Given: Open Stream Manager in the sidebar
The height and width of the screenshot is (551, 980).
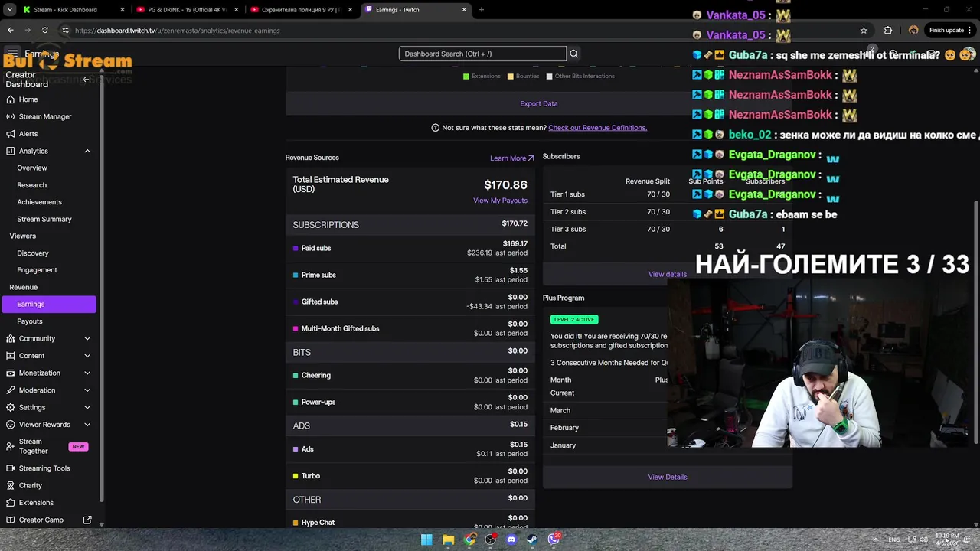Looking at the screenshot, I should click(45, 116).
